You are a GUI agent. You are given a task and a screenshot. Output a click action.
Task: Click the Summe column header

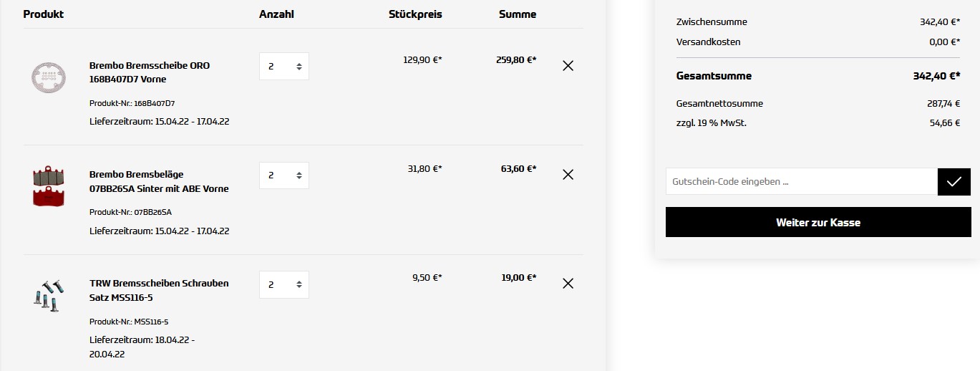pyautogui.click(x=518, y=14)
